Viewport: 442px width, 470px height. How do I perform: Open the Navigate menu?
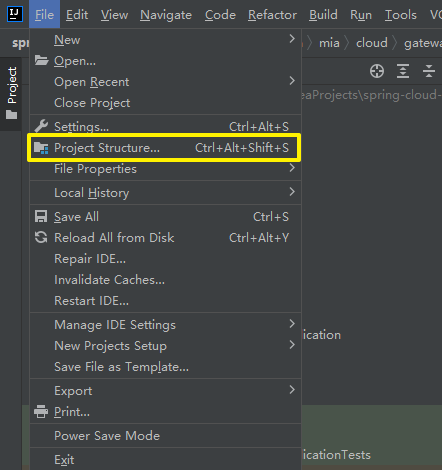point(166,15)
